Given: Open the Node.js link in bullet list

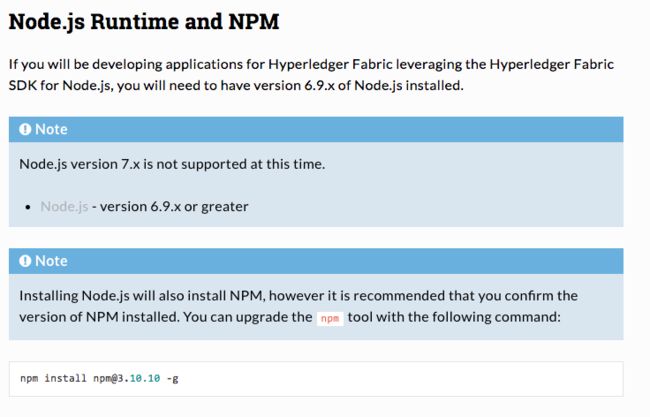Looking at the screenshot, I should pos(64,206).
